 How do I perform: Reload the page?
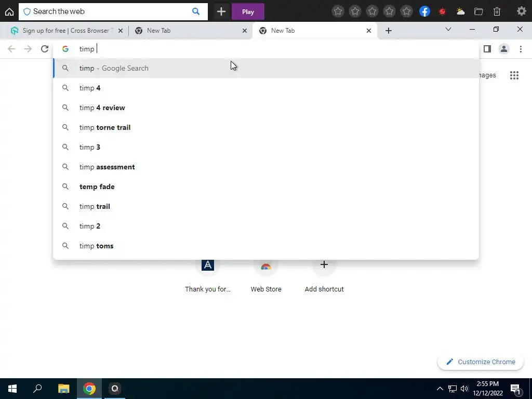tap(45, 49)
